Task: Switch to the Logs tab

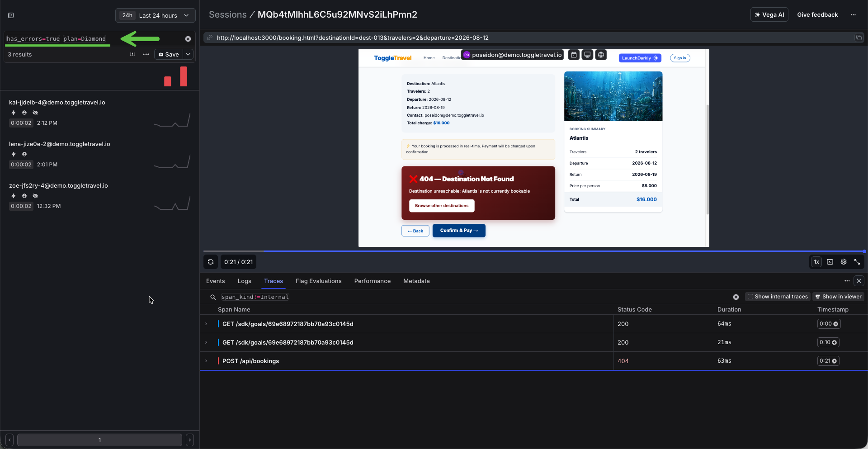Action: tap(245, 281)
